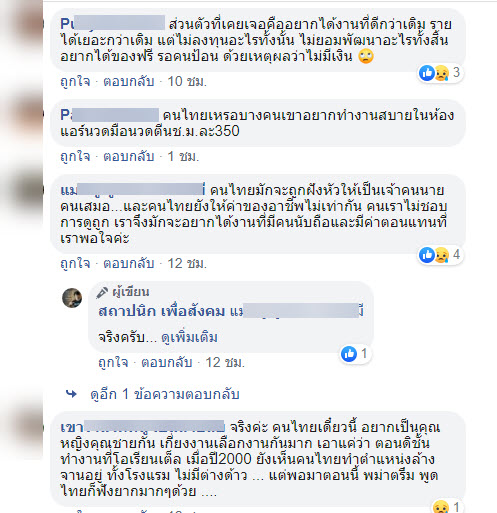Expand ดูเพิ่มเติม in author's reply

(x=189, y=337)
